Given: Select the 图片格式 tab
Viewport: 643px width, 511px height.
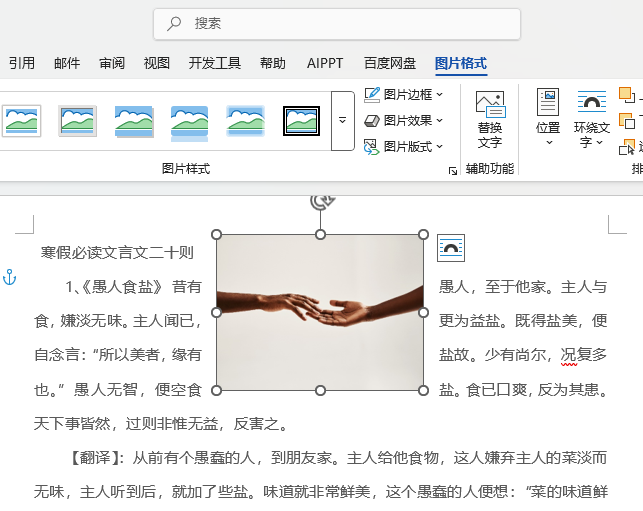Looking at the screenshot, I should [x=461, y=63].
